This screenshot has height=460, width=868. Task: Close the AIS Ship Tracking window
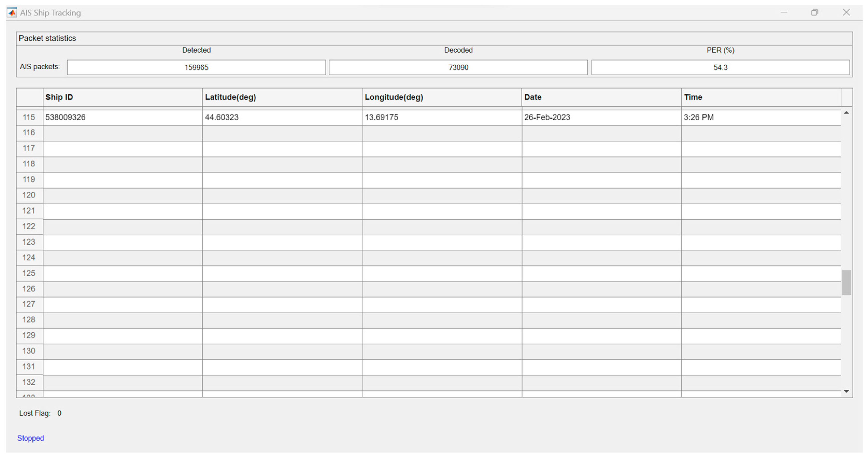pos(846,12)
